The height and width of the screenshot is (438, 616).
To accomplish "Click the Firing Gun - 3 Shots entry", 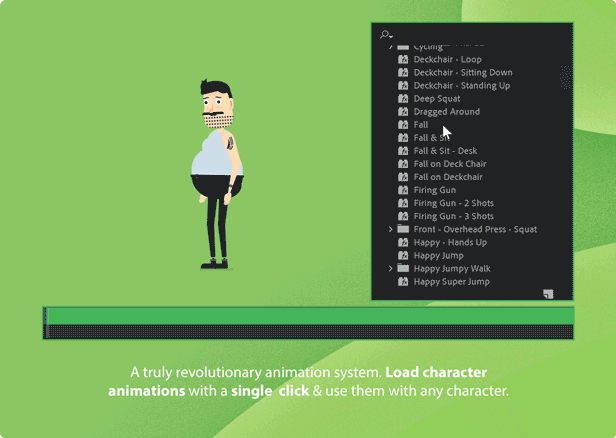I will click(453, 216).
